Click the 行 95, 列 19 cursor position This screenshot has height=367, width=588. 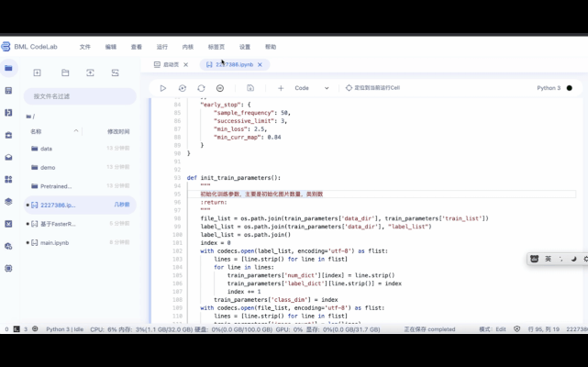(544, 329)
